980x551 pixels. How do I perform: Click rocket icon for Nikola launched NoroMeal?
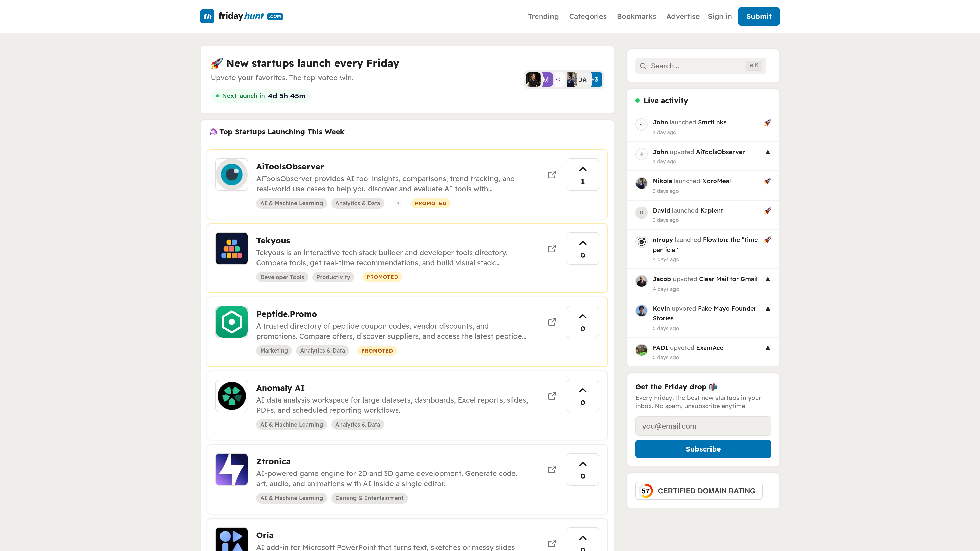(768, 181)
